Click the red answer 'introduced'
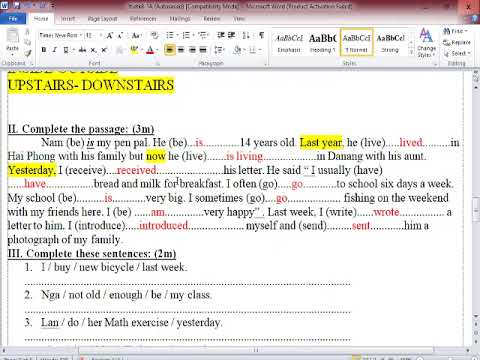The image size is (480, 360). 164,226
